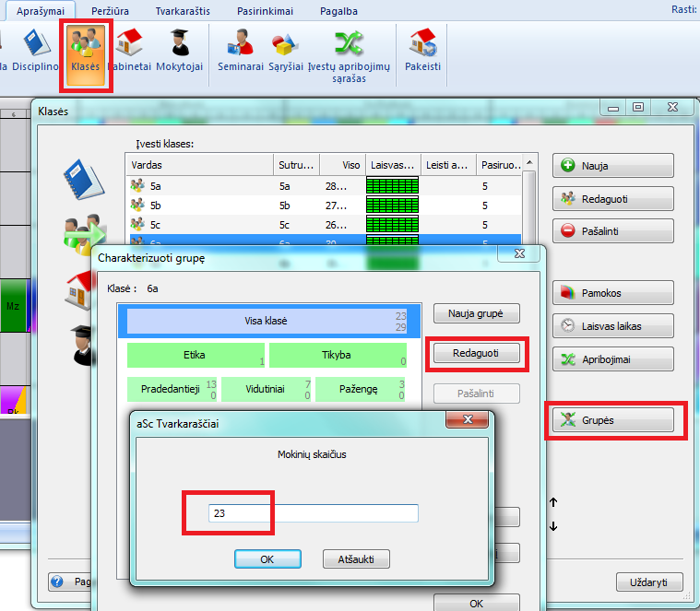Click the Nauja button with plus icon
The height and width of the screenshot is (611, 700).
[613, 166]
